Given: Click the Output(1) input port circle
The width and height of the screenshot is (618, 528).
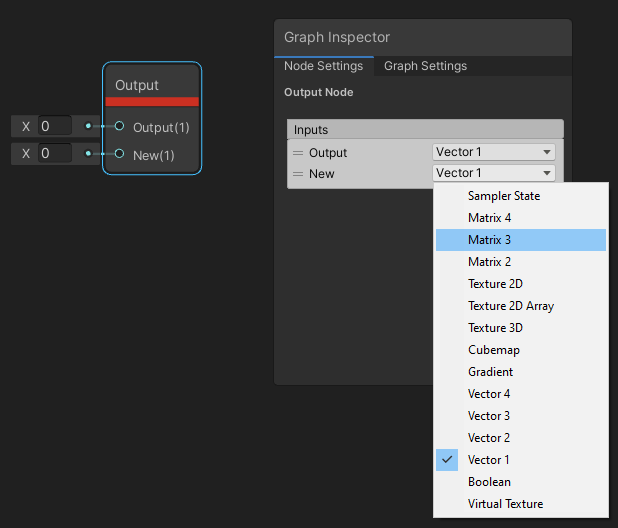Looking at the screenshot, I should coord(119,127).
